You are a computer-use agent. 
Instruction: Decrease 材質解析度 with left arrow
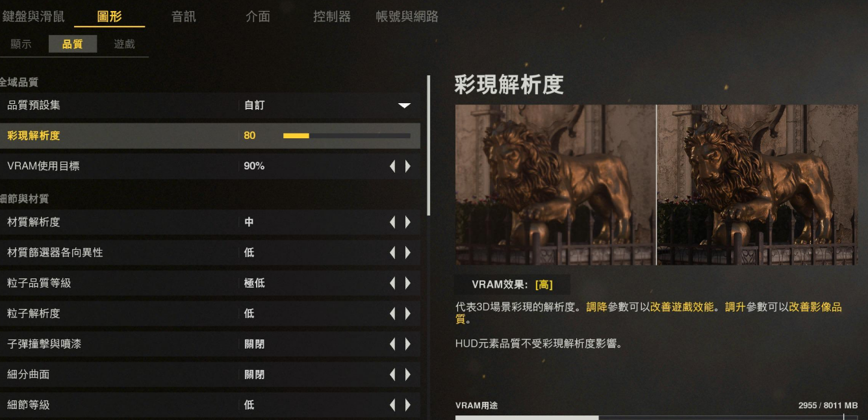(392, 222)
